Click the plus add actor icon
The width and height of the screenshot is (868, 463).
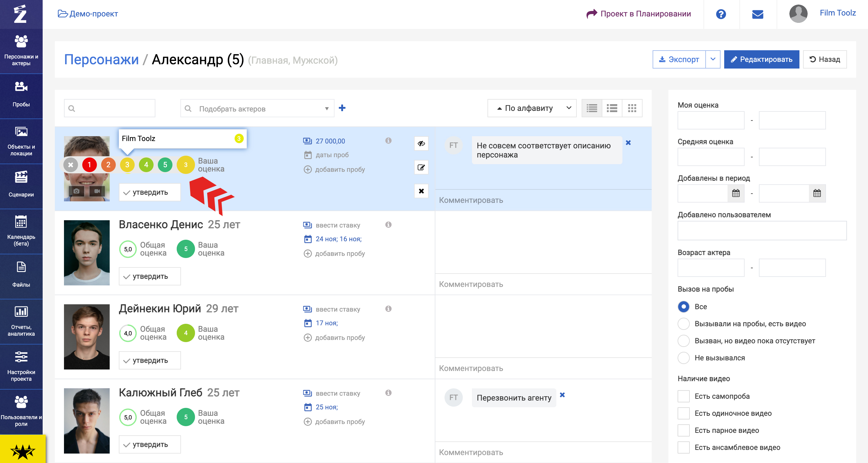pyautogui.click(x=342, y=108)
